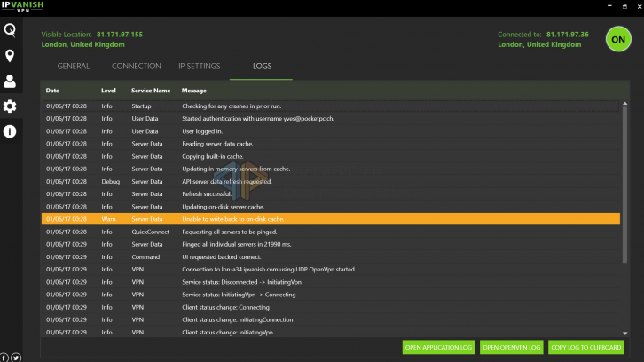Open the Facebook icon at bottom left
Viewport: 644px width, 362px height.
click(4, 357)
